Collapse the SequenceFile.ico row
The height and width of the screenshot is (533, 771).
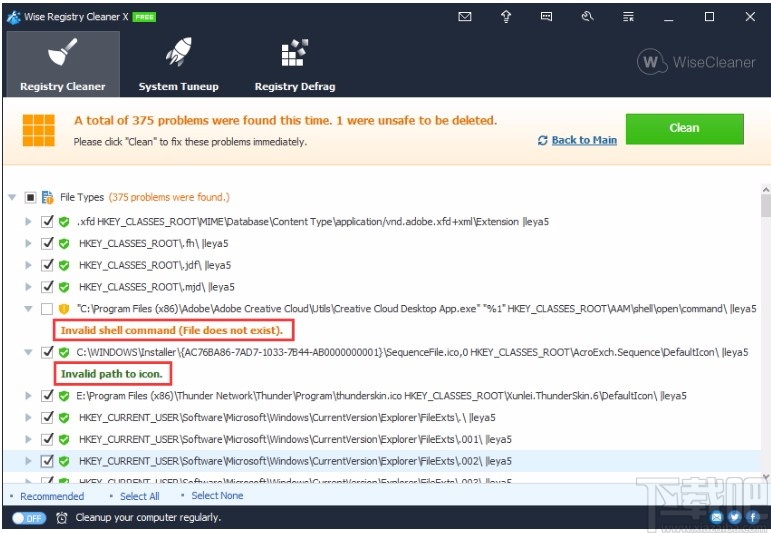coord(29,352)
